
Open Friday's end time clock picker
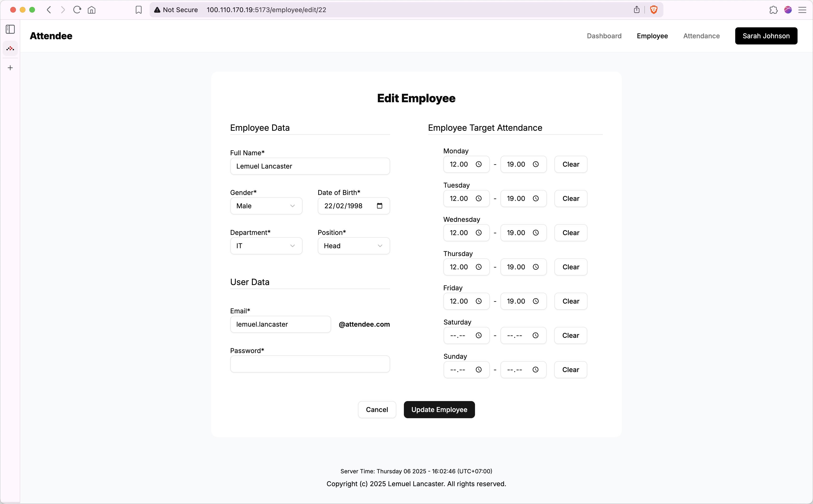tap(536, 301)
